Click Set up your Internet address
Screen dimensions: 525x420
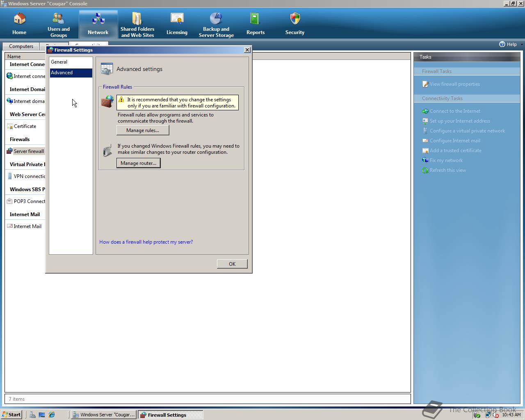[460, 121]
